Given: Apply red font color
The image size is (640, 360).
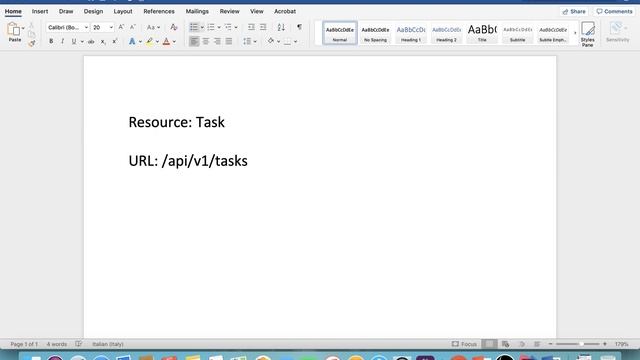Looking at the screenshot, I should [x=166, y=41].
